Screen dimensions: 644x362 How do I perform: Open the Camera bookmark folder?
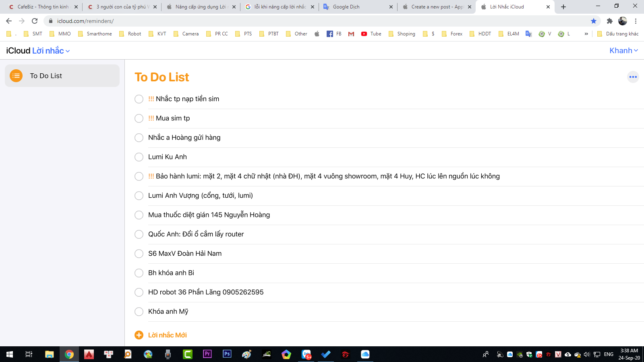186,34
